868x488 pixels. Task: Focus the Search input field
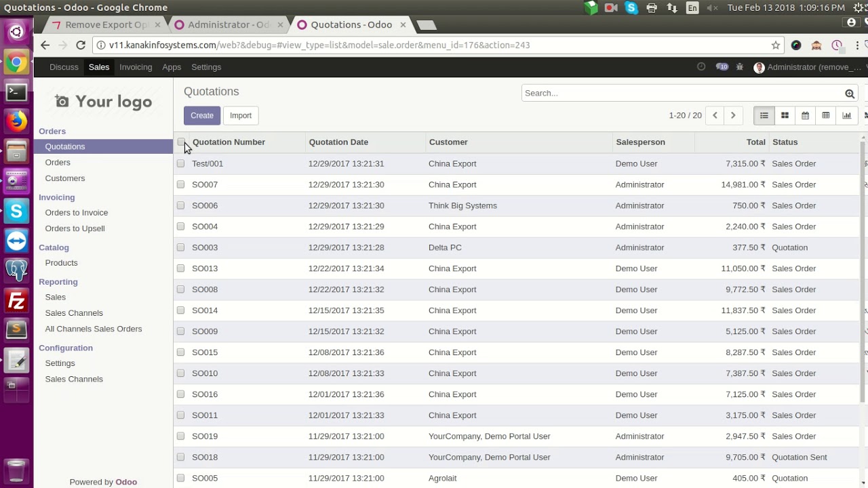682,94
